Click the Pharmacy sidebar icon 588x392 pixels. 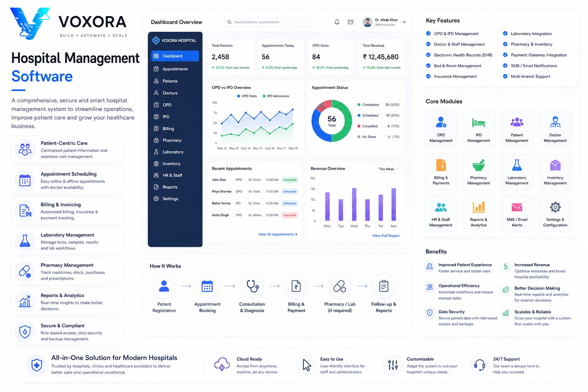156,140
